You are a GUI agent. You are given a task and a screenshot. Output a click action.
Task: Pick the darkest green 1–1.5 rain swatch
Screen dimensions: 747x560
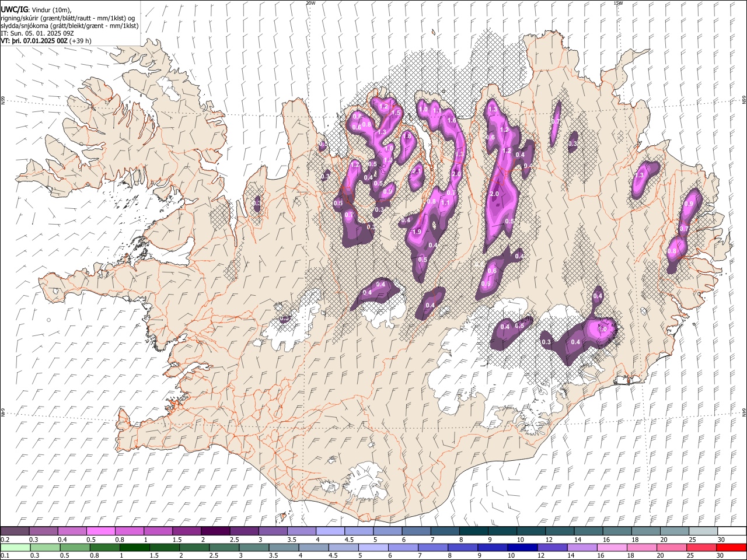(x=134, y=547)
